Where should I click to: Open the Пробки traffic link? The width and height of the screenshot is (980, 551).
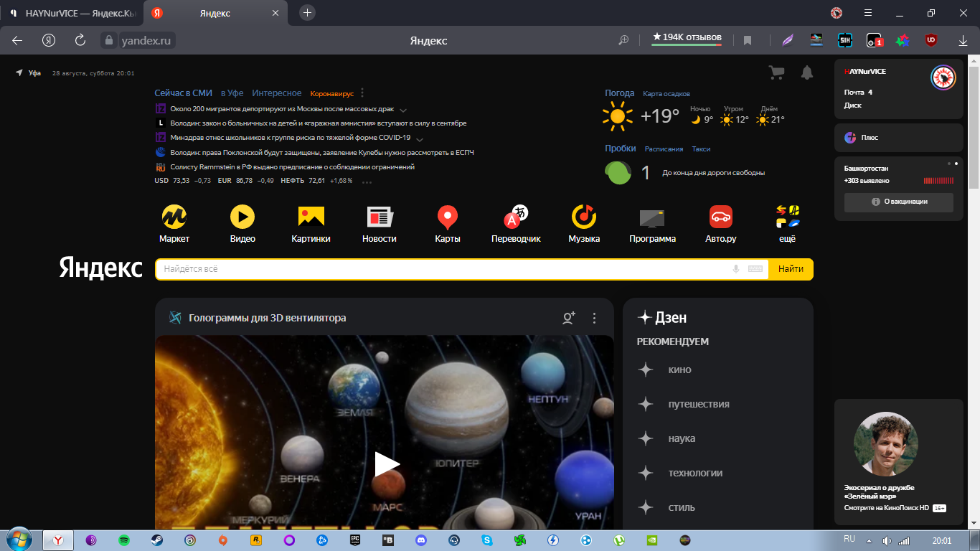click(621, 149)
